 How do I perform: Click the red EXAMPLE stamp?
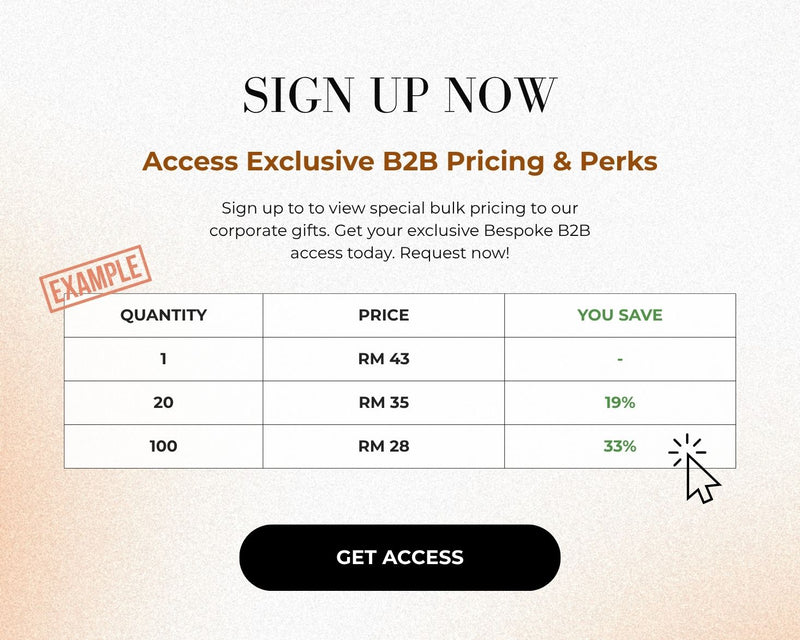pos(96,279)
